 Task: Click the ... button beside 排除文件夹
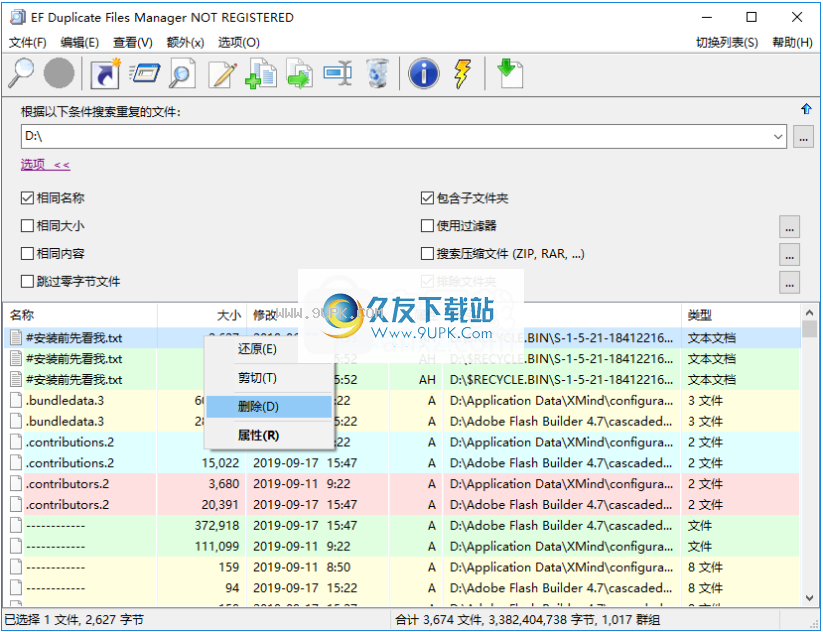coord(789,282)
